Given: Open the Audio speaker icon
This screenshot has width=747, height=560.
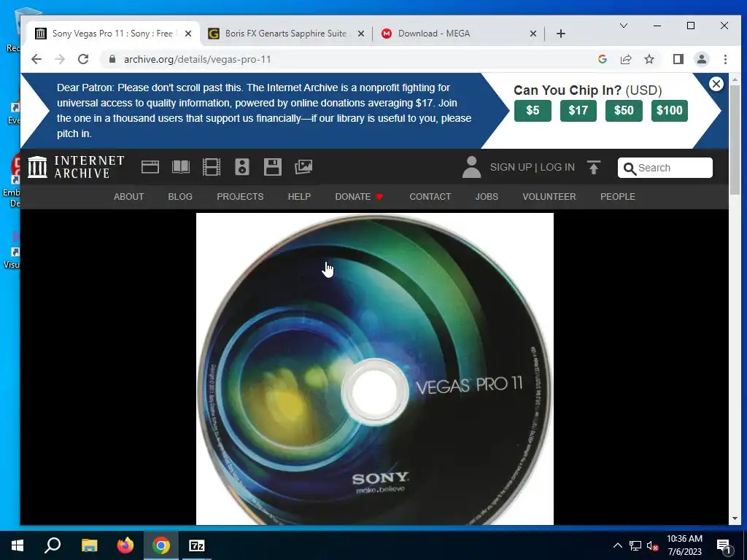Looking at the screenshot, I should pyautogui.click(x=242, y=167).
